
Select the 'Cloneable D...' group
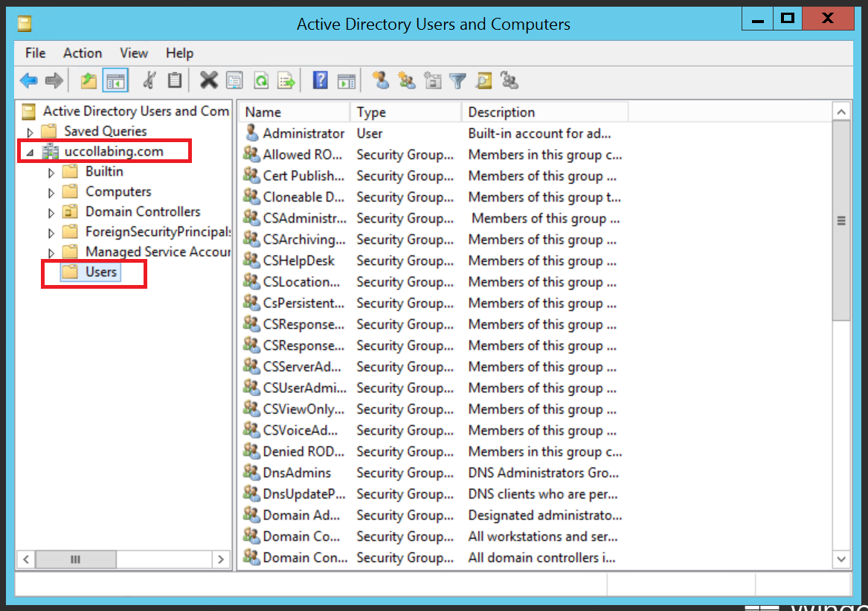pos(434,197)
